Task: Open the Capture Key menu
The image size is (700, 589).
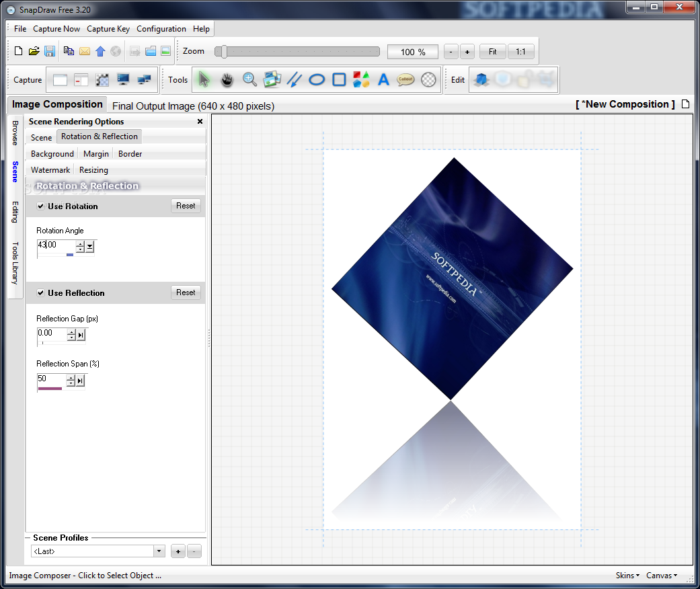Action: 108,29
